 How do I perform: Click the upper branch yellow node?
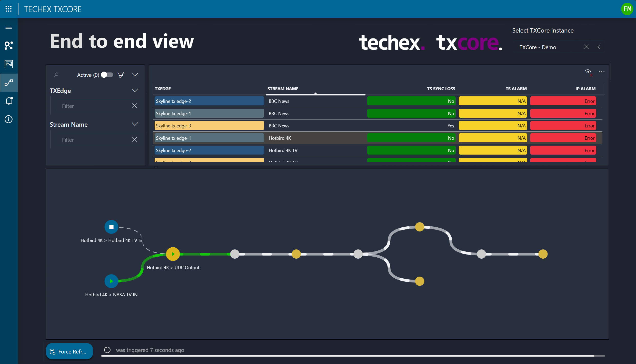tap(420, 227)
